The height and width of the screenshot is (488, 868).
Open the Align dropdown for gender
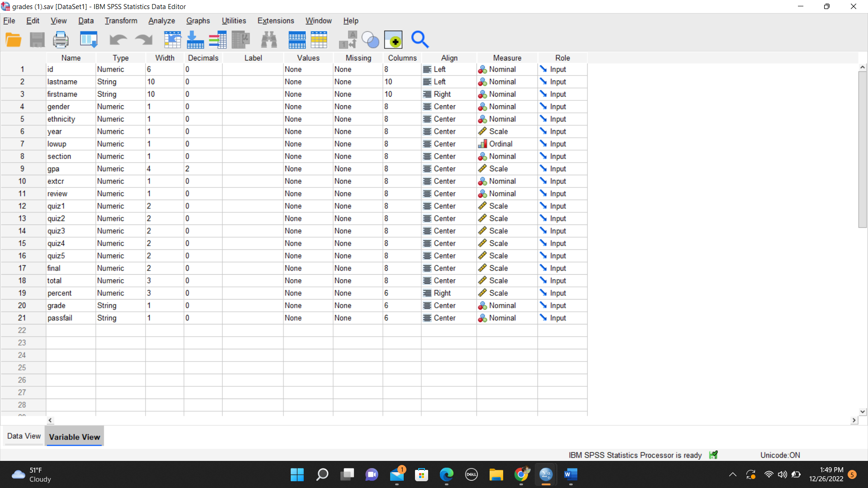448,107
